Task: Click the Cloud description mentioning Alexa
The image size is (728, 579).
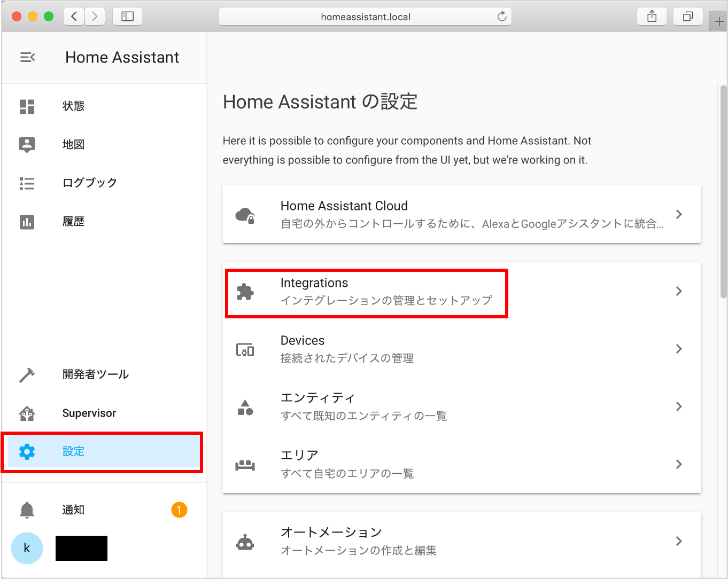Action: [x=473, y=224]
